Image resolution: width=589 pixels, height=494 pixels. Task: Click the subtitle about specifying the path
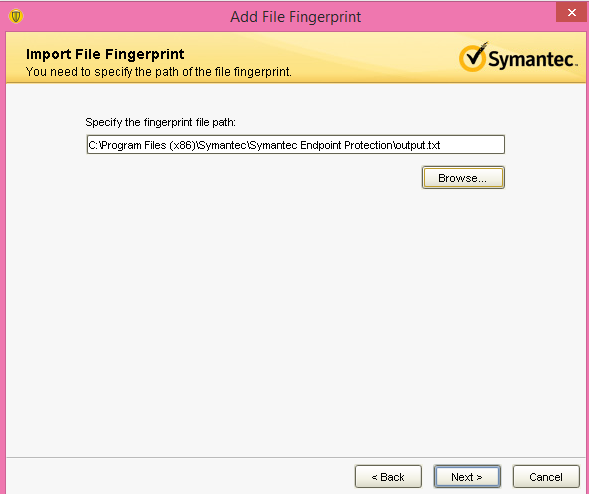point(159,72)
